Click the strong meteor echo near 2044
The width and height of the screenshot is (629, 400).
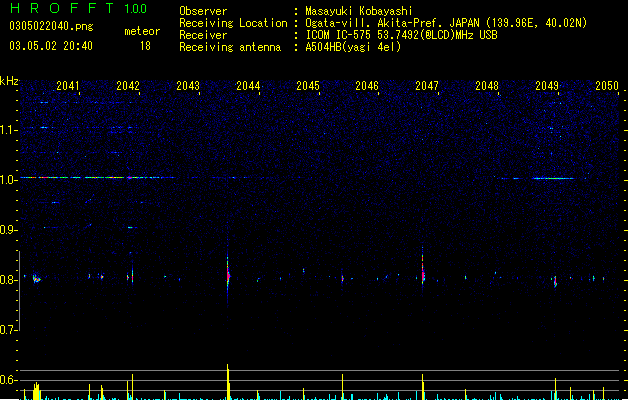(228, 275)
